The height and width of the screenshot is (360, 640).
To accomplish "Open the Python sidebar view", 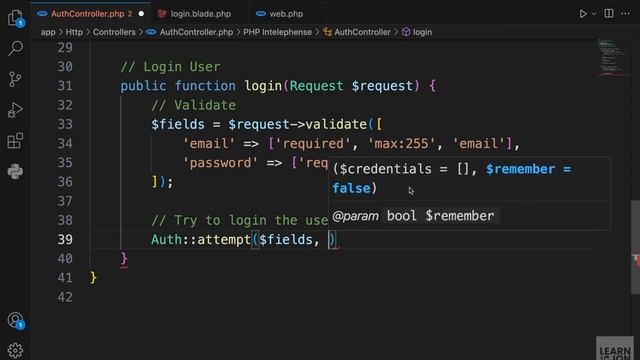I will pyautogui.click(x=16, y=171).
